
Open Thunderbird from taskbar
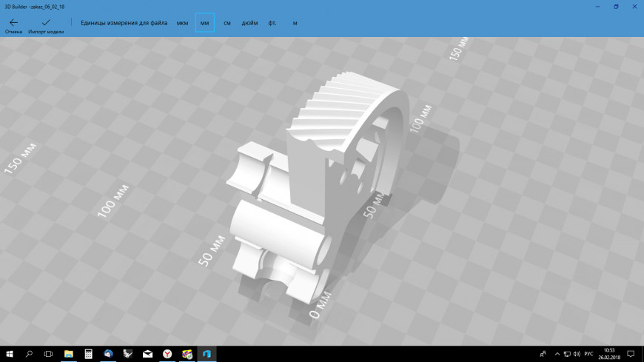108,354
